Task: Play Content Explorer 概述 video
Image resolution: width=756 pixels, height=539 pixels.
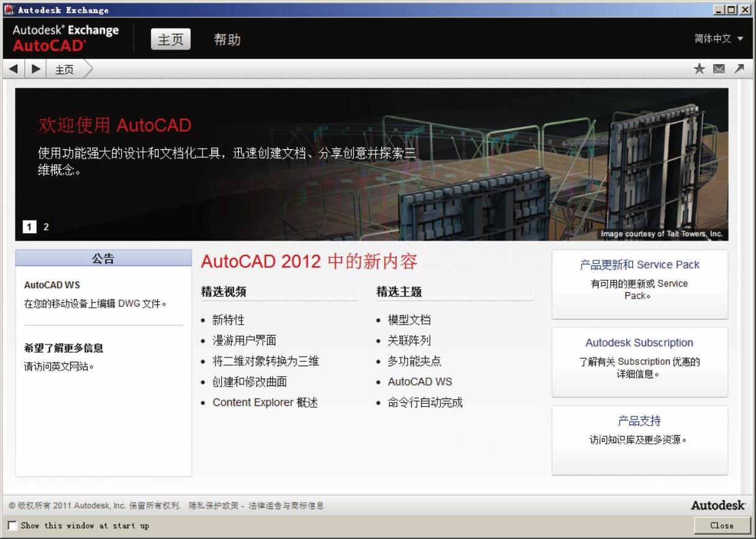Action: pos(265,403)
